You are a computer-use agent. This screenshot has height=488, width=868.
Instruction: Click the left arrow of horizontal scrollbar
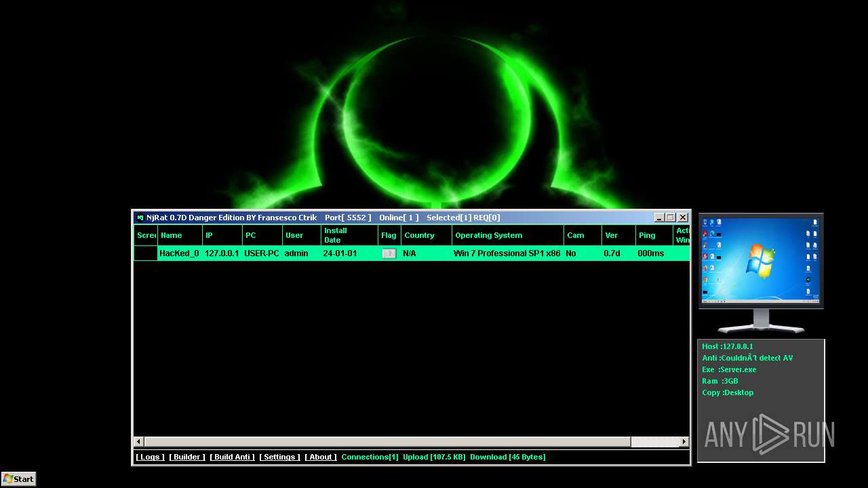(x=138, y=442)
